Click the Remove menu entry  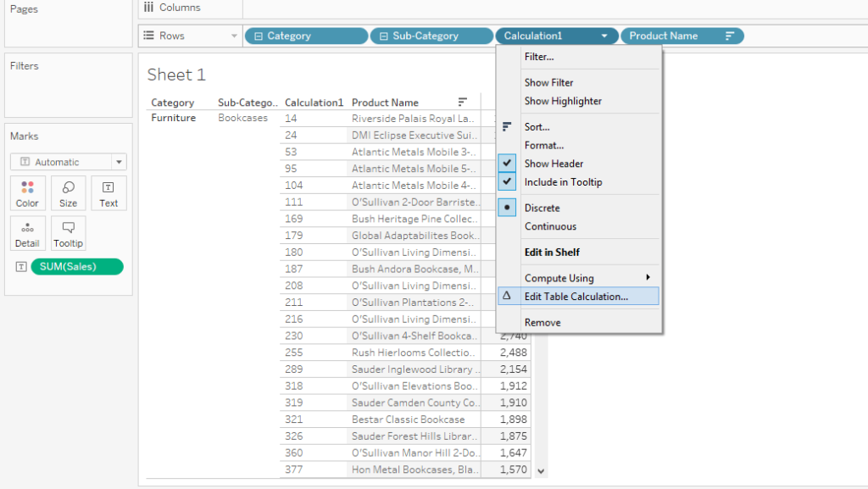pyautogui.click(x=542, y=322)
